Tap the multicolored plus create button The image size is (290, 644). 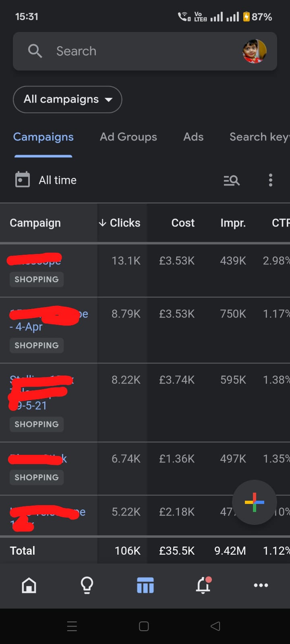coord(255,502)
